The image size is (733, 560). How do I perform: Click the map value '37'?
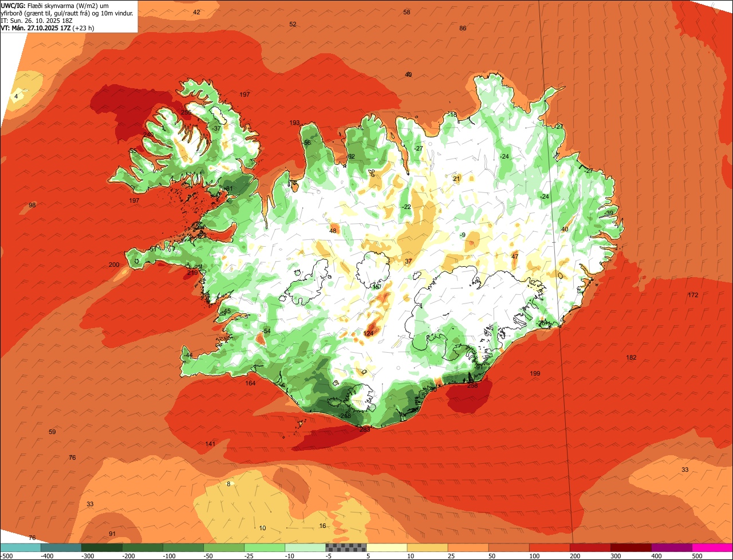[x=408, y=261]
